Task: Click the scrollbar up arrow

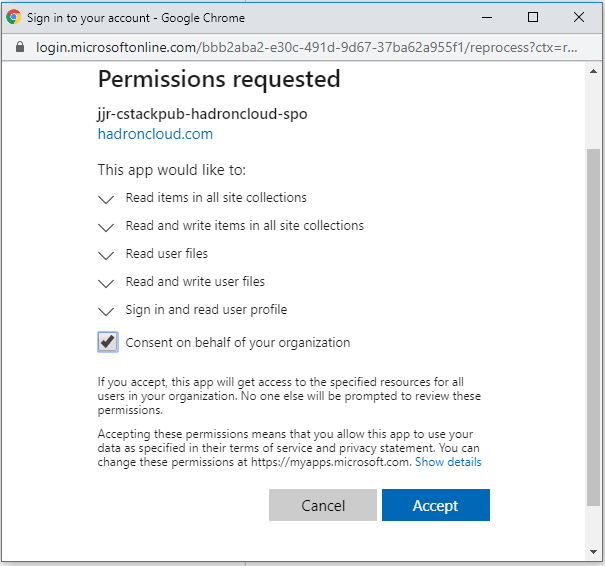Action: (593, 71)
